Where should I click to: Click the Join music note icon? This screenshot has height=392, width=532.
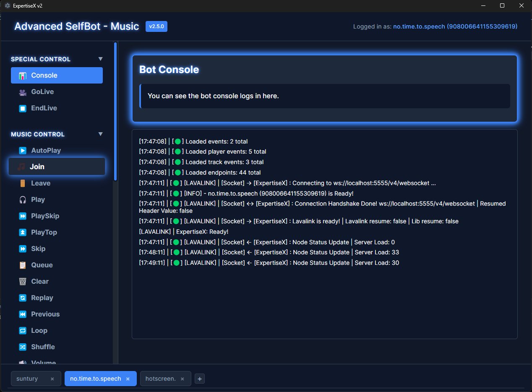[21, 167]
